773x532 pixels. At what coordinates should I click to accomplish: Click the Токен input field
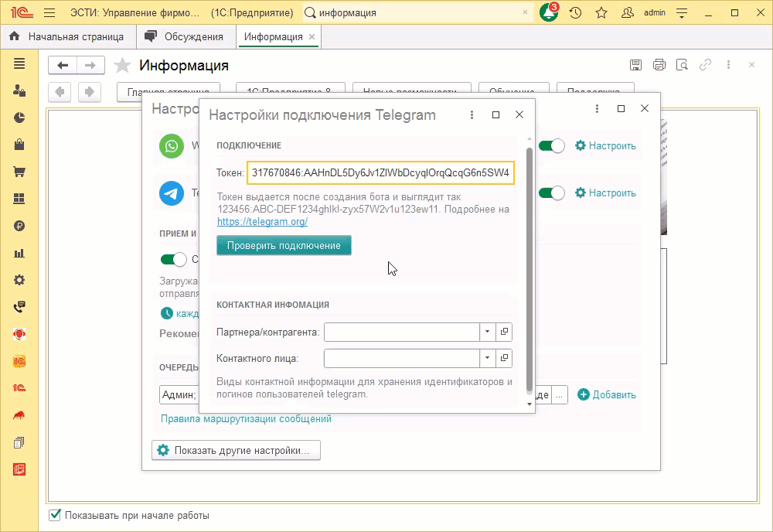(380, 173)
